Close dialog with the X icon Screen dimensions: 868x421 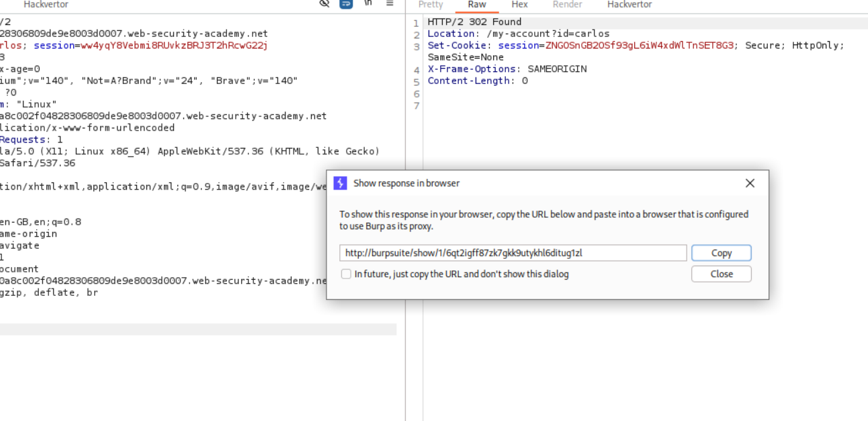click(750, 183)
